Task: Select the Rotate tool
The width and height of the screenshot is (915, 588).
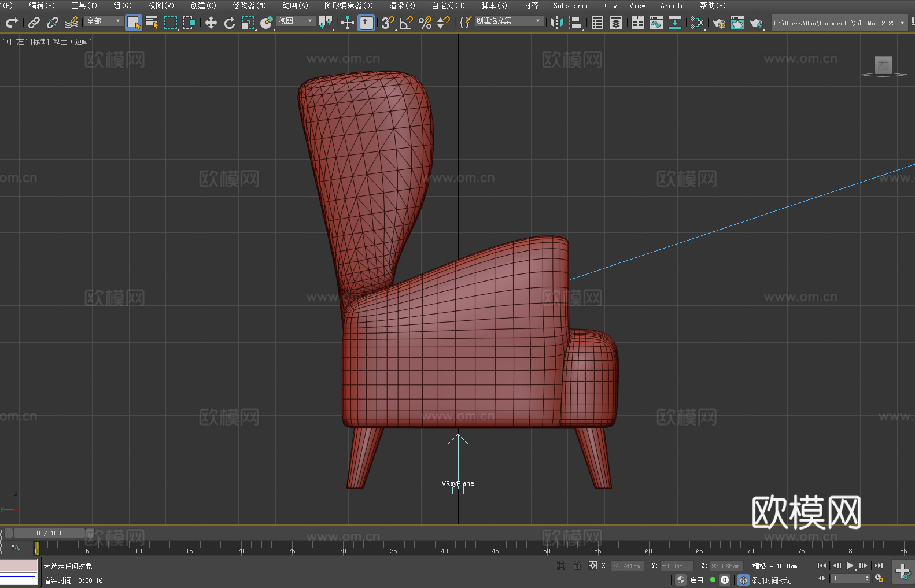Action: coord(230,23)
